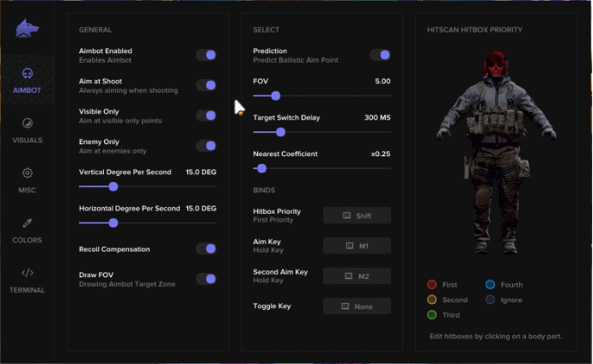The height and width of the screenshot is (364, 593).
Task: Click the Visuals sidebar icon
Action: point(28,123)
